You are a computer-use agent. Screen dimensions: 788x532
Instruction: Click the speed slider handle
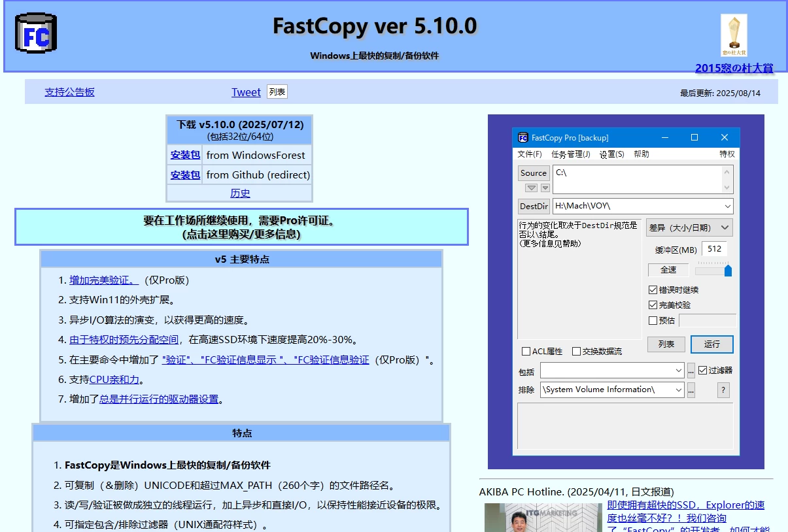pyautogui.click(x=728, y=270)
